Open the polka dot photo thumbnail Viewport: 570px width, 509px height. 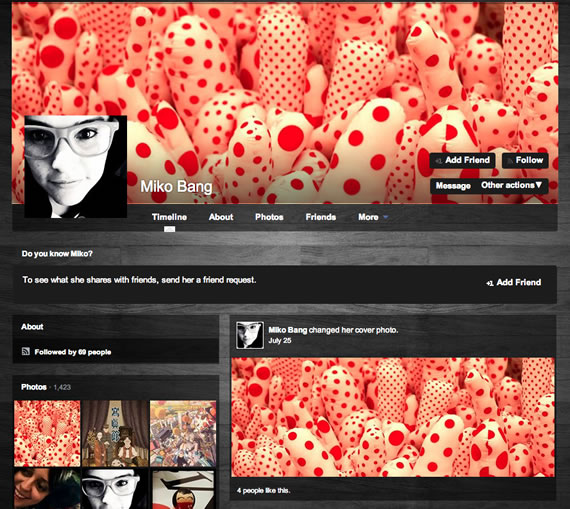tap(47, 433)
